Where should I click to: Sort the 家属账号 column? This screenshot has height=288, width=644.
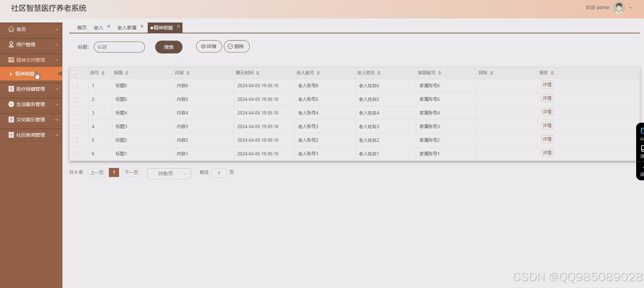pyautogui.click(x=440, y=73)
